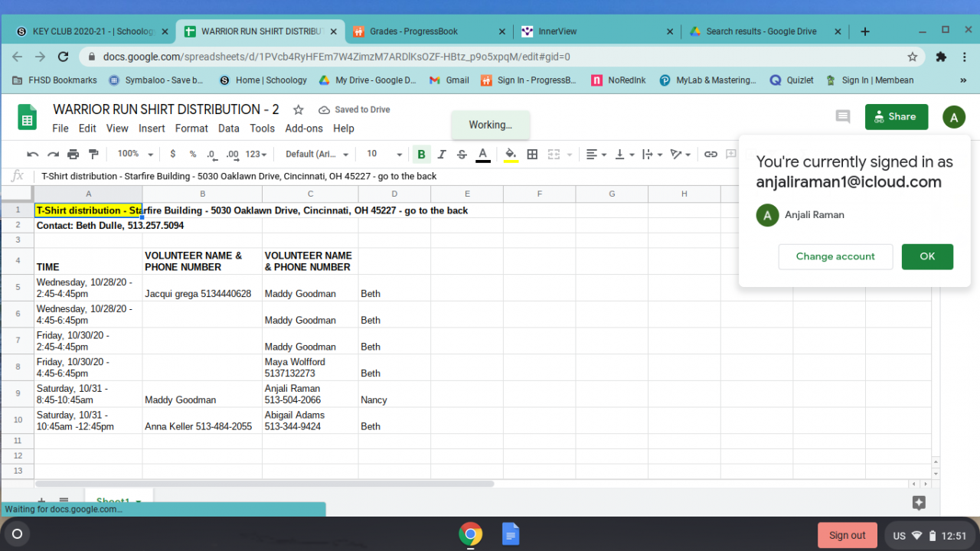
Task: Open the zoom level dropdown
Action: tap(136, 154)
